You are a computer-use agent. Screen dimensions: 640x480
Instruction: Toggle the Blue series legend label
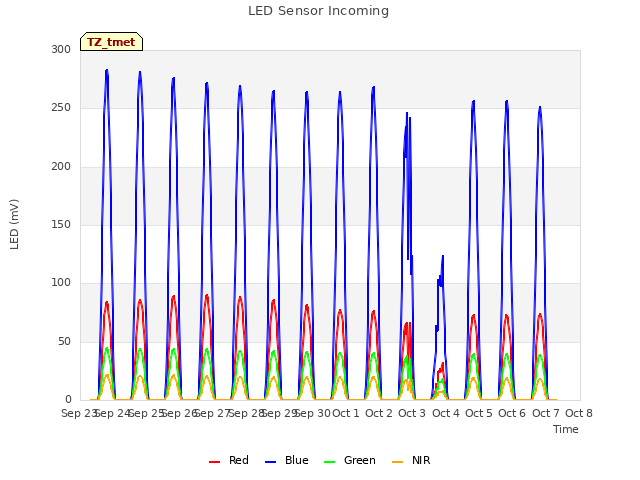[297, 460]
